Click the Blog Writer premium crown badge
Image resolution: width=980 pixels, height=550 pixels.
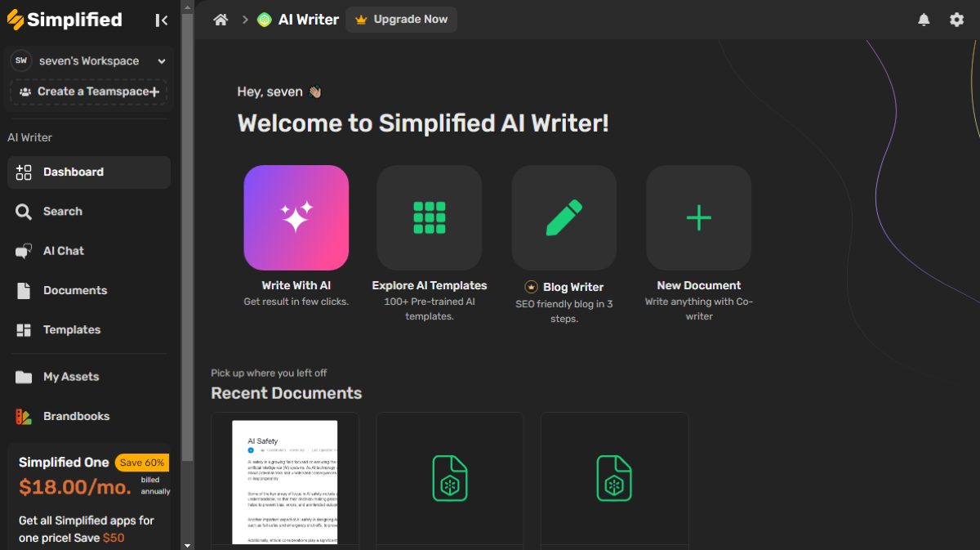(x=532, y=287)
